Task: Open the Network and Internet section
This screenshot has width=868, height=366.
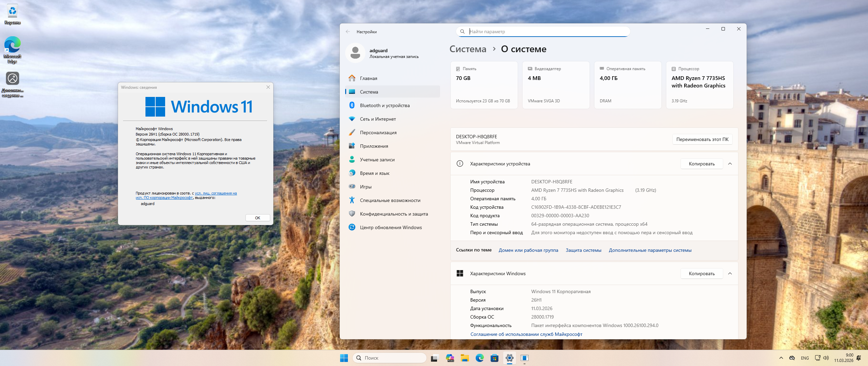Action: [x=378, y=119]
